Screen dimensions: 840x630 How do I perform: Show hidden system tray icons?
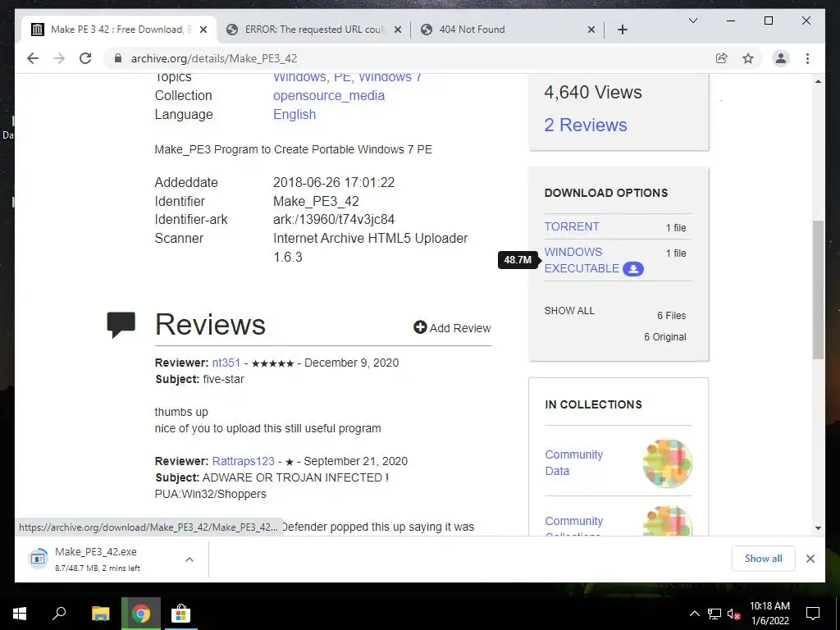694,614
